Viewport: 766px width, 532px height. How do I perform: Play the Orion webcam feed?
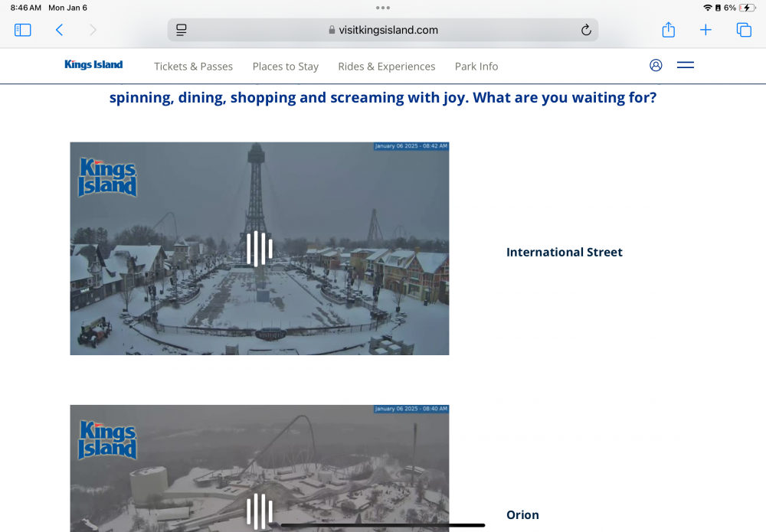pyautogui.click(x=260, y=511)
